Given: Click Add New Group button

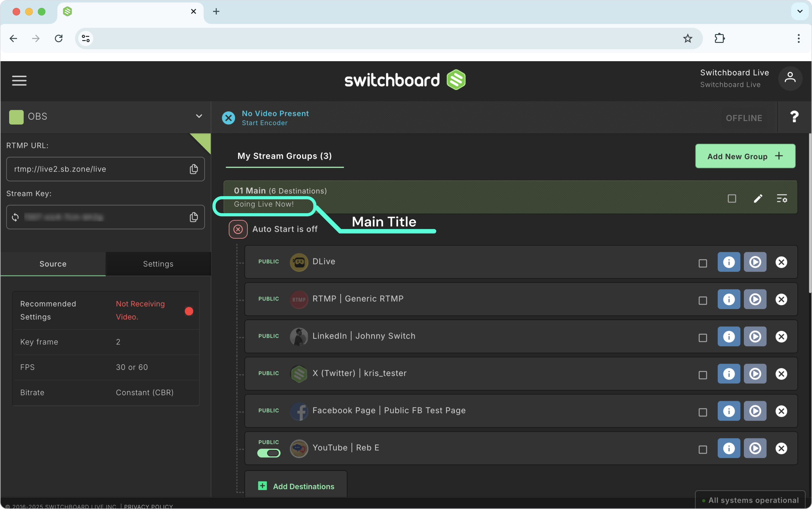Looking at the screenshot, I should click(745, 156).
